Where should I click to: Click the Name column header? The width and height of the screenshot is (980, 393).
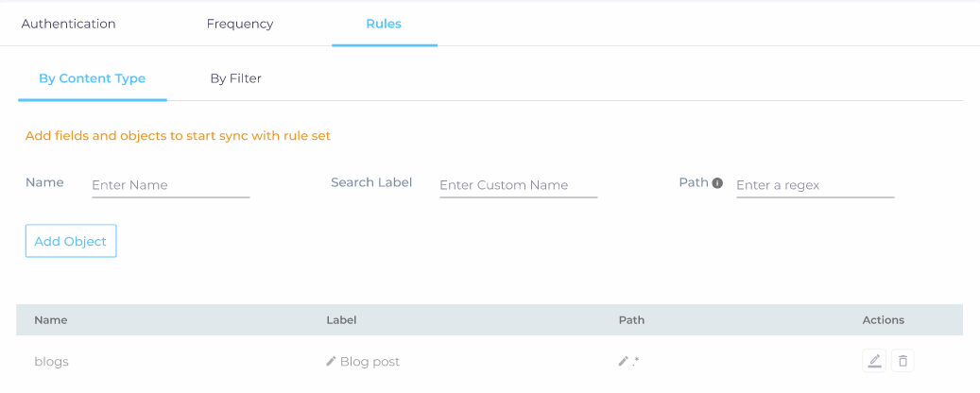coord(50,320)
